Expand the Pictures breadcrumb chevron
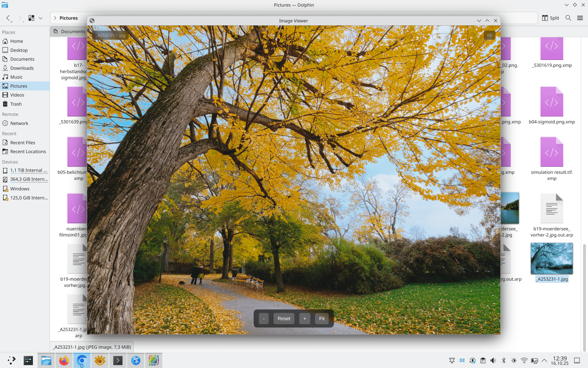Viewport: 588px width, 368px height. 55,18
